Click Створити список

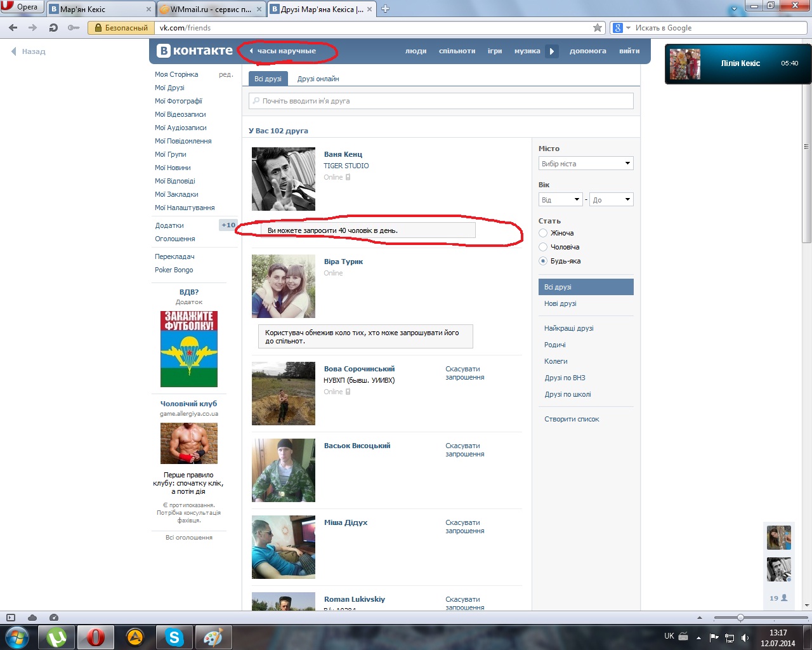572,419
